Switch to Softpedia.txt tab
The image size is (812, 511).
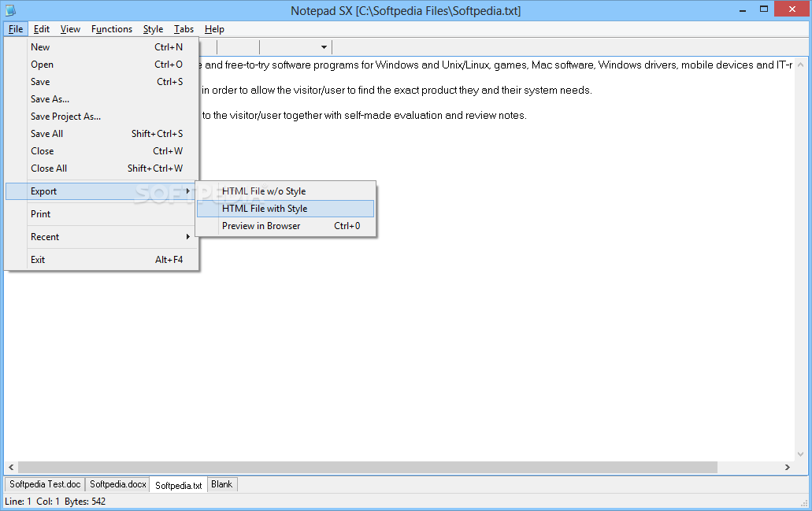point(179,485)
